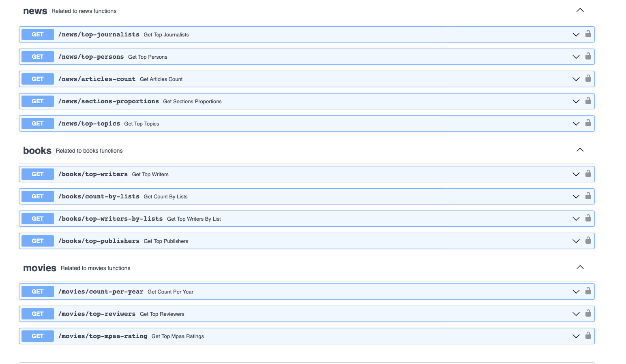Viewport: 626px width, 364px height.
Task: Click the 'Get Sections Proportions' summary text
Action: (x=193, y=102)
